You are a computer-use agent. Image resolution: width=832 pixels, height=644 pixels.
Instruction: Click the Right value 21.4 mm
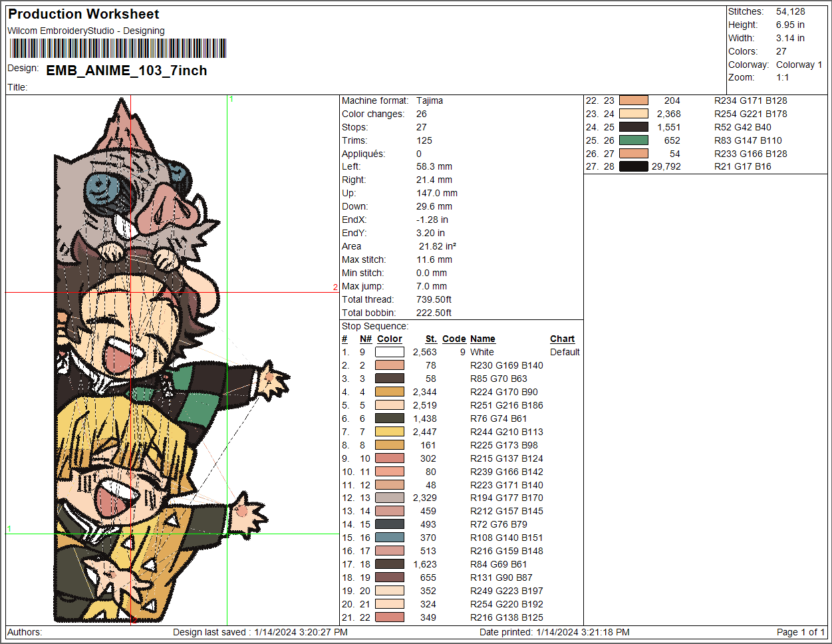click(x=434, y=180)
